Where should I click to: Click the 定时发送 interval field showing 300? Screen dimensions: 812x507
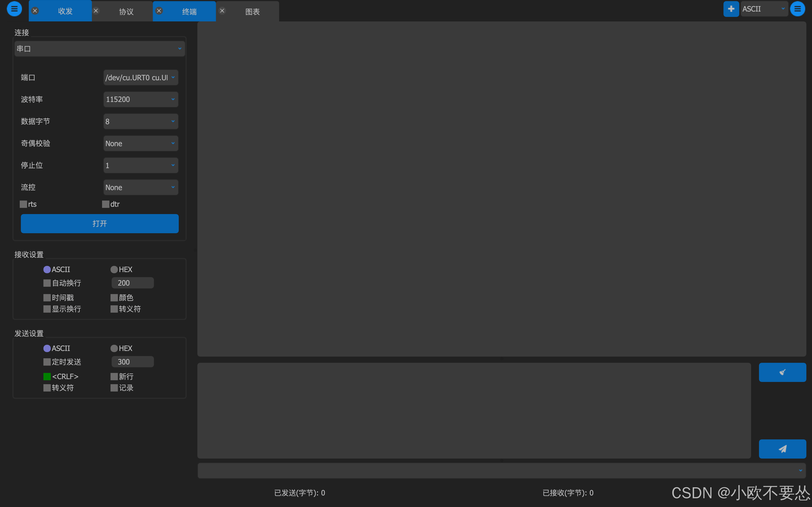(133, 362)
